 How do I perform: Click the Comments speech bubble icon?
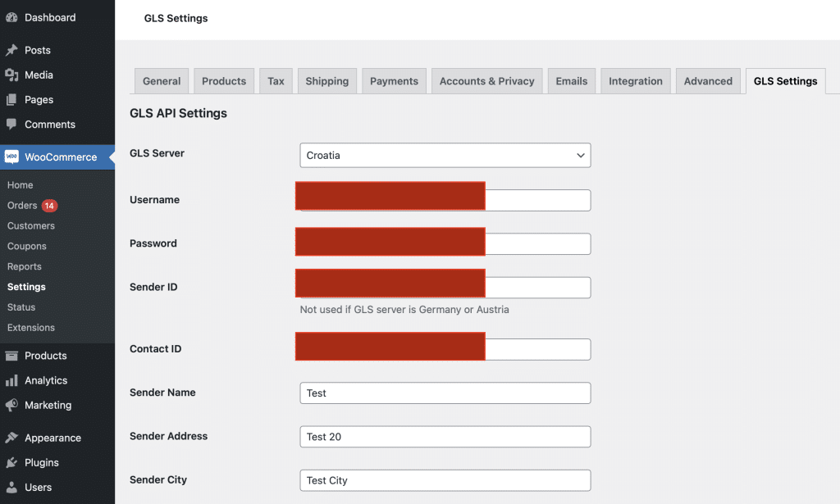click(x=11, y=124)
